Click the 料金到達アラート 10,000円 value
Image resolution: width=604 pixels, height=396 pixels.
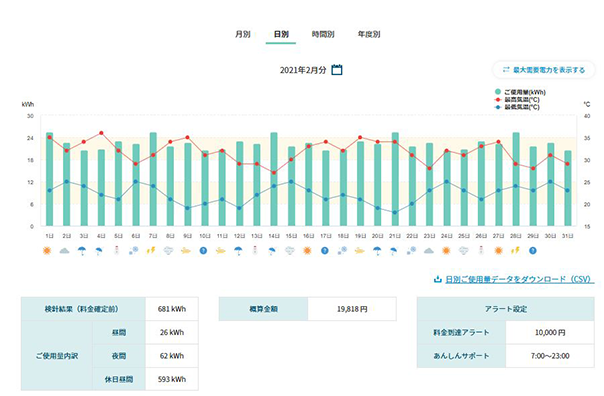click(550, 332)
